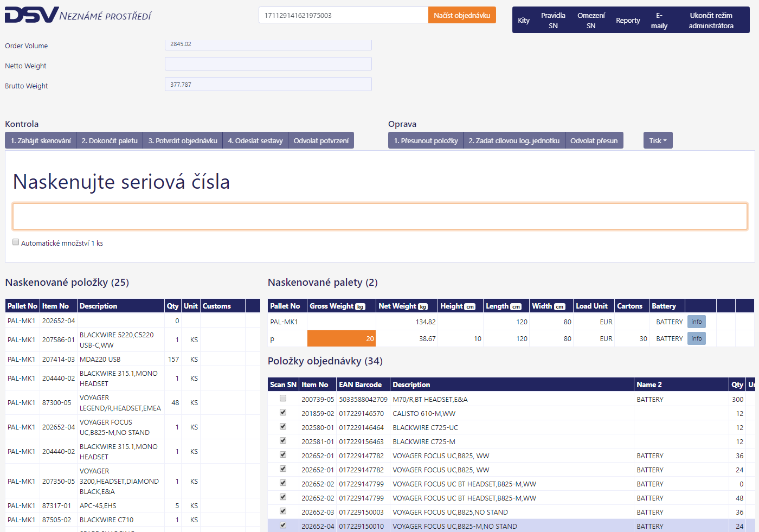Click 1. Přesunout položky button
Viewport: 759px width, 532px height.
(x=426, y=140)
